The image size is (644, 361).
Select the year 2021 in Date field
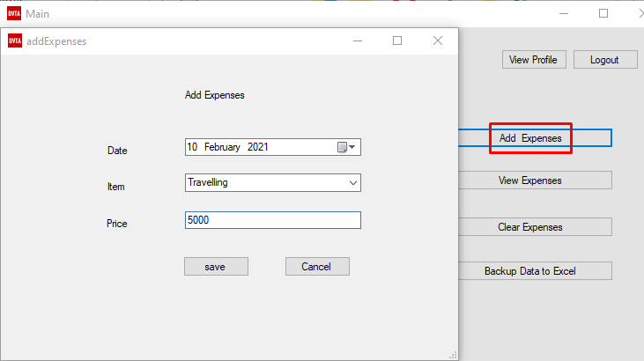click(257, 147)
